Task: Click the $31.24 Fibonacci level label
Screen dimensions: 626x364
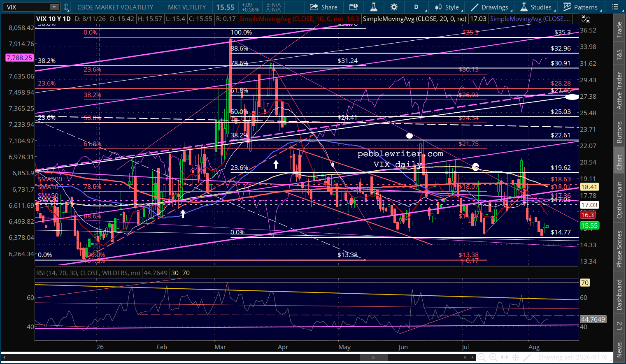Action: (348, 61)
